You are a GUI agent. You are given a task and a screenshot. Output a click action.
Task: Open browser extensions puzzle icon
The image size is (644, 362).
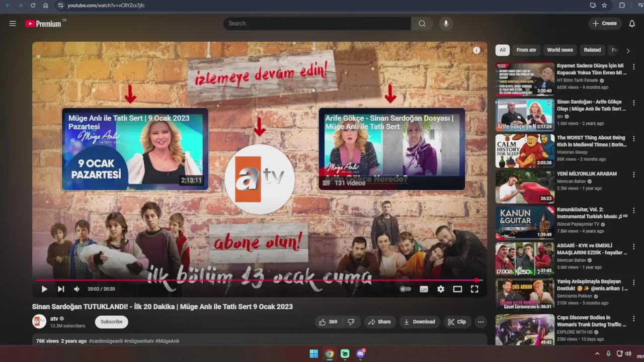coord(622,5)
